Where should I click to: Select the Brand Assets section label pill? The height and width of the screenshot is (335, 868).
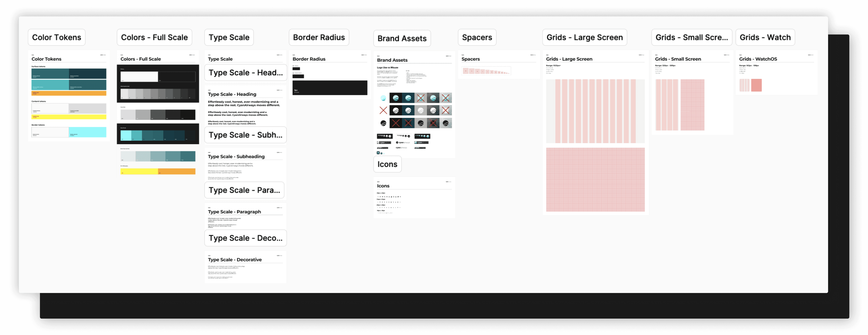[x=402, y=38]
